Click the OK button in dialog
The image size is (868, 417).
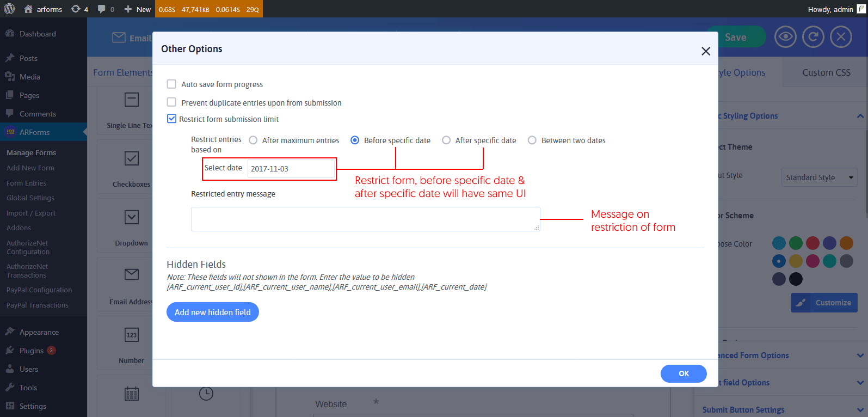(684, 373)
